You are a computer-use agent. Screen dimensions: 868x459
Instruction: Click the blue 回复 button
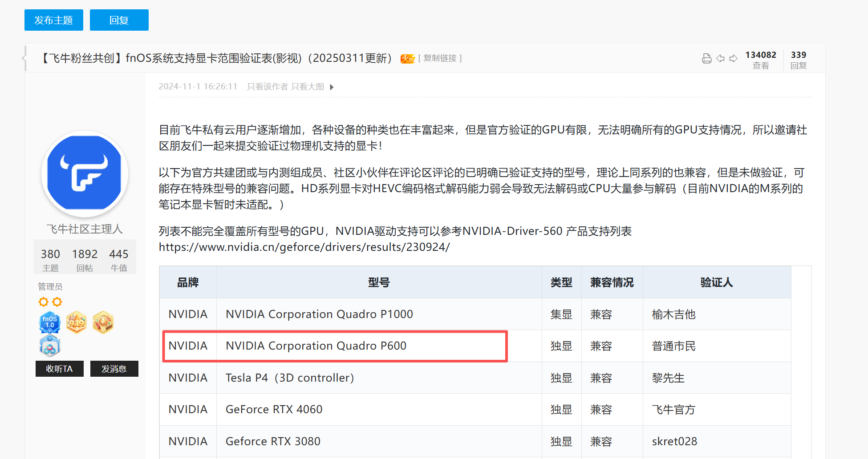(119, 20)
